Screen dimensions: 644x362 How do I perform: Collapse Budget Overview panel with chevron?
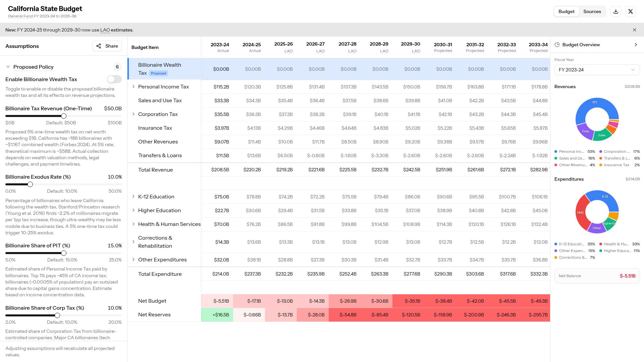coord(636,45)
